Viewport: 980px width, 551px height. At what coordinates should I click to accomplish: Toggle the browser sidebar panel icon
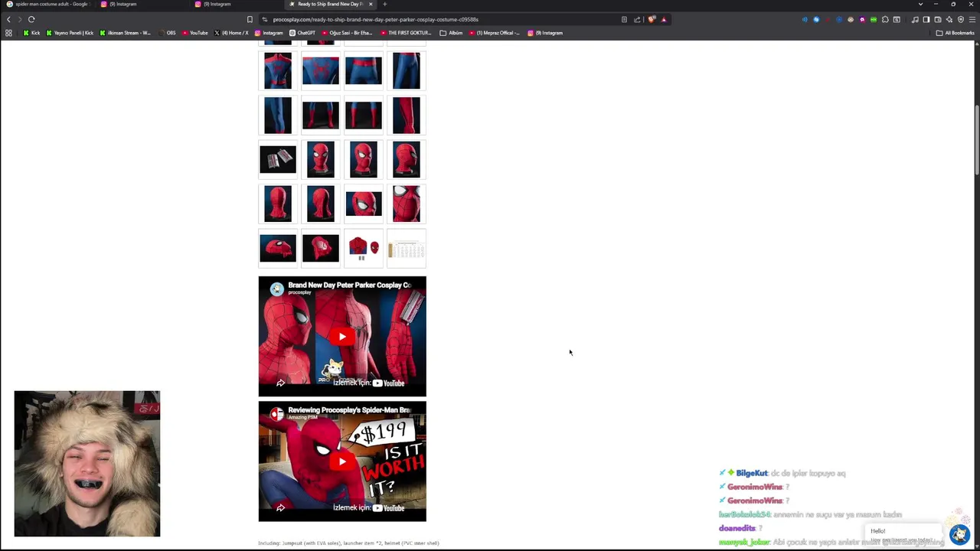(926, 19)
